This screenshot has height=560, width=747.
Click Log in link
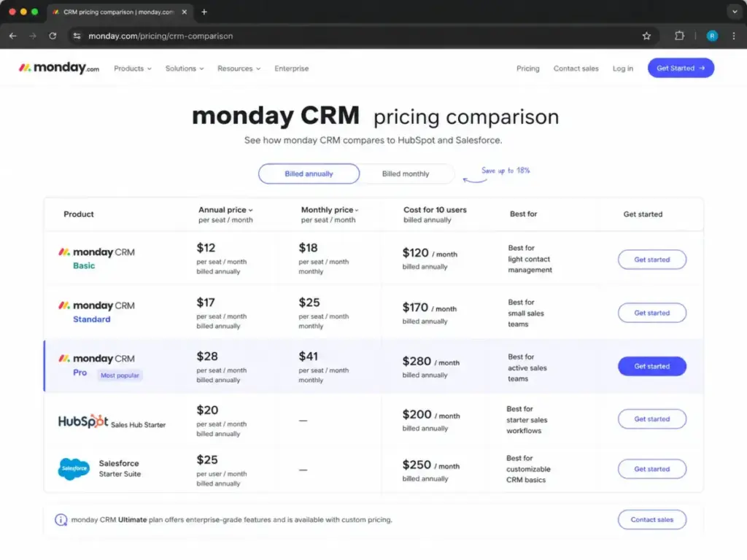pyautogui.click(x=623, y=69)
